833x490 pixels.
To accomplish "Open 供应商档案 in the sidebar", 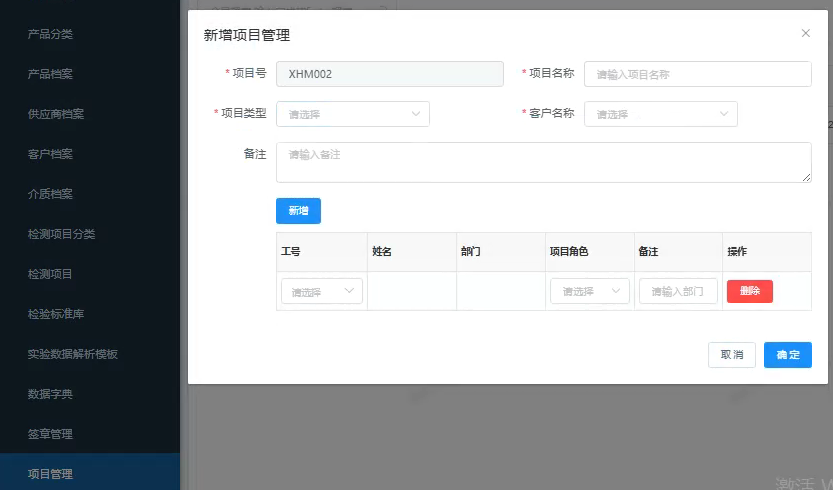I will point(56,114).
